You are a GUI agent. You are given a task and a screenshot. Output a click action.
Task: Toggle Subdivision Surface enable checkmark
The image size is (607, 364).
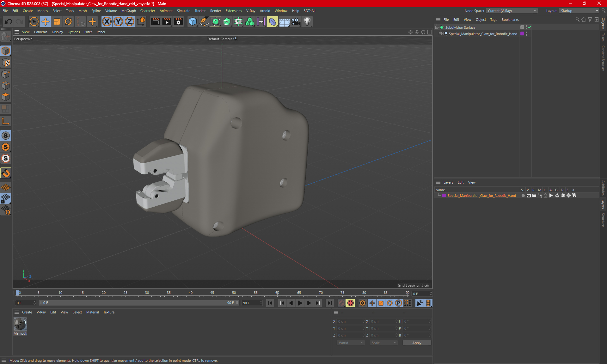coord(530,27)
